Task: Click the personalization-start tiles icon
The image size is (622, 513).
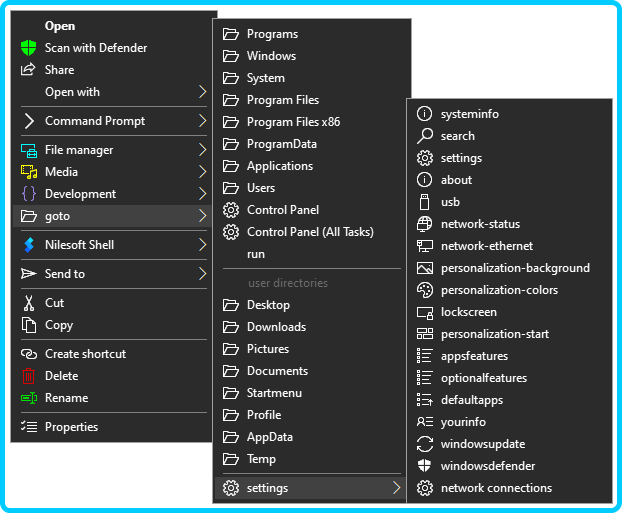Action: coord(424,334)
